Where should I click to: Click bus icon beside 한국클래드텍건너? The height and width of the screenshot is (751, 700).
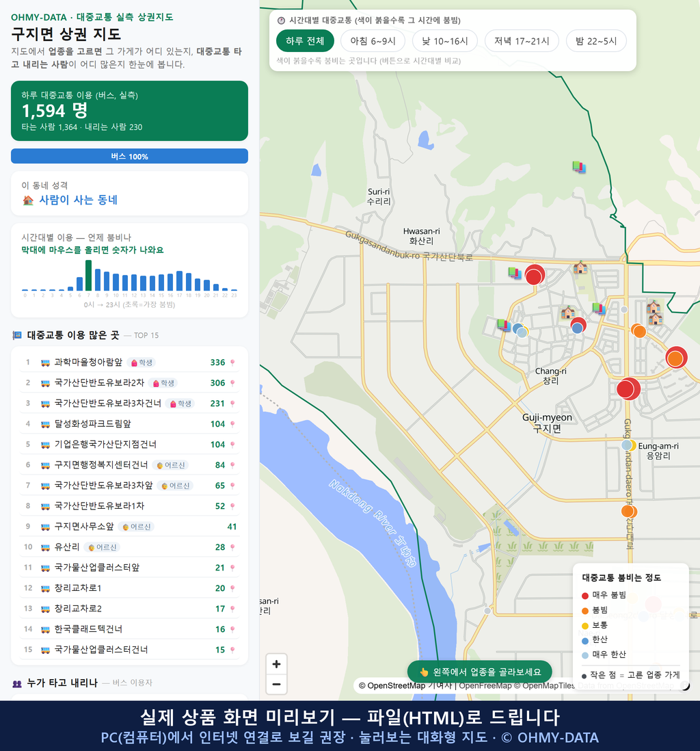pyautogui.click(x=46, y=630)
